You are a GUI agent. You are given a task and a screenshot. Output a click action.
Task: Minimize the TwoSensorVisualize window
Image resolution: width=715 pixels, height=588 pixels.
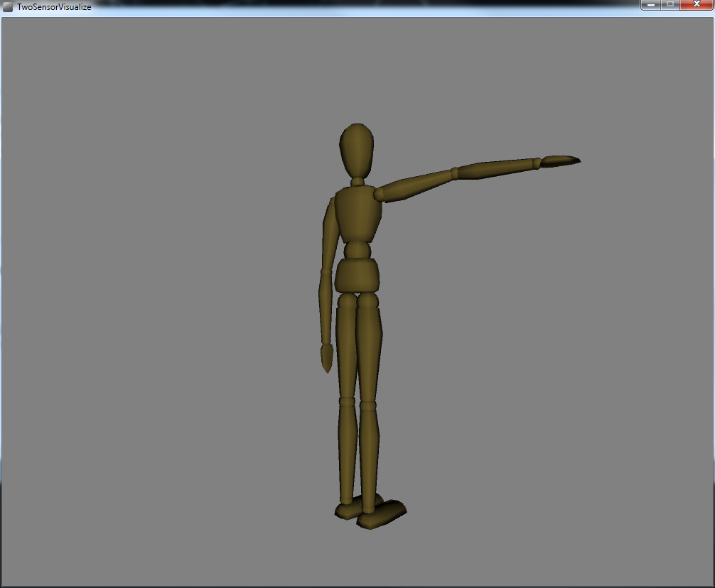pyautogui.click(x=650, y=5)
